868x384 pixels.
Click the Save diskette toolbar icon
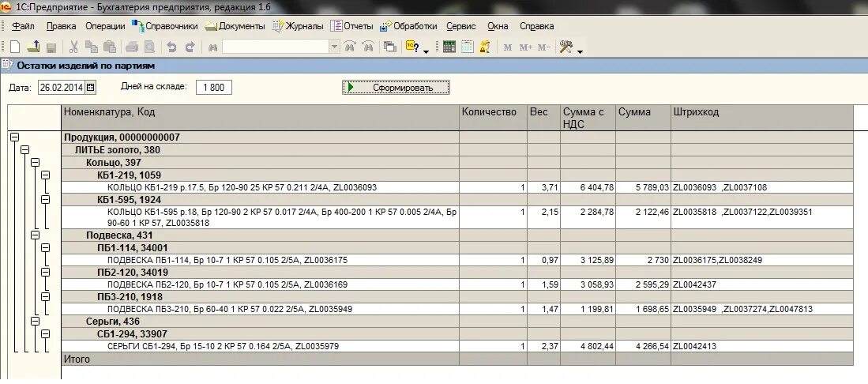click(x=51, y=47)
